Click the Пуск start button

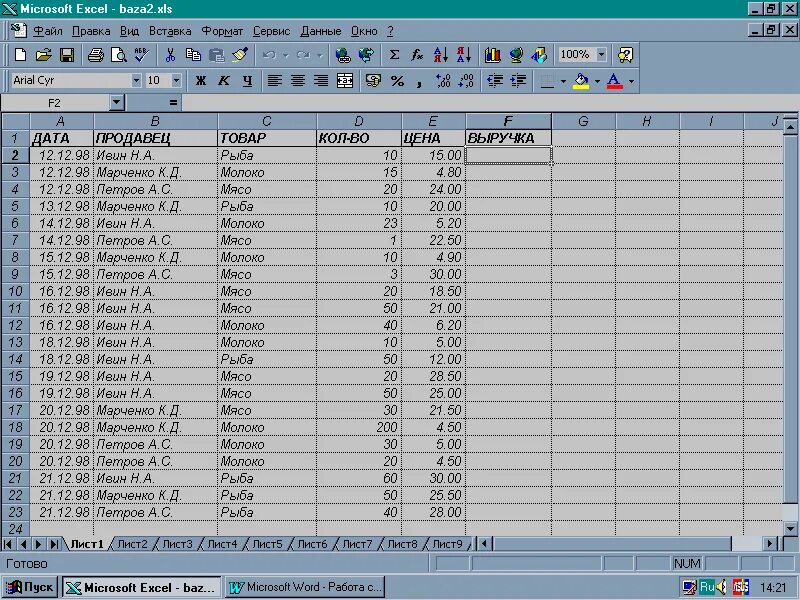click(30, 587)
